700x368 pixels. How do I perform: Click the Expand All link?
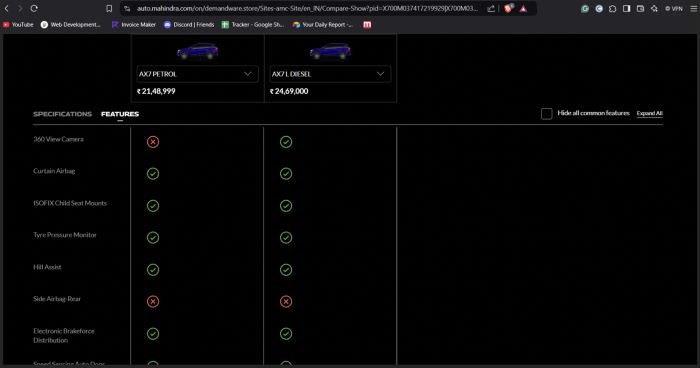650,113
